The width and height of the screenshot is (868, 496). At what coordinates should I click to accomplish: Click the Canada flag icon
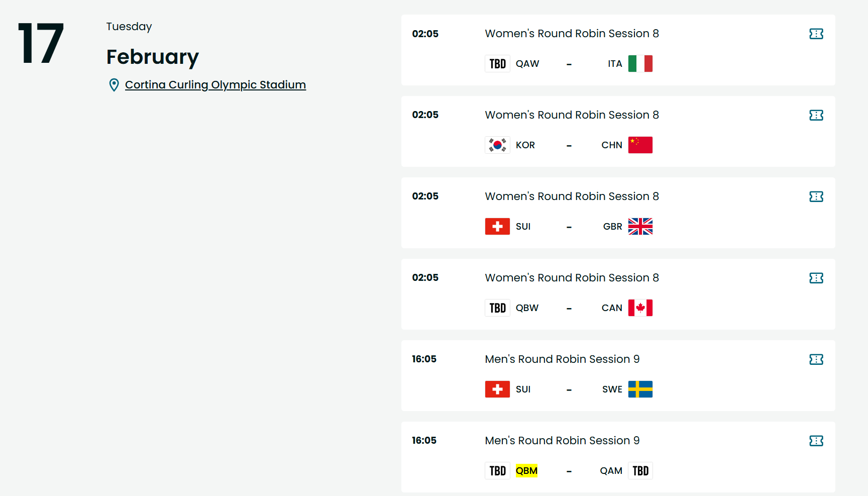(x=640, y=308)
